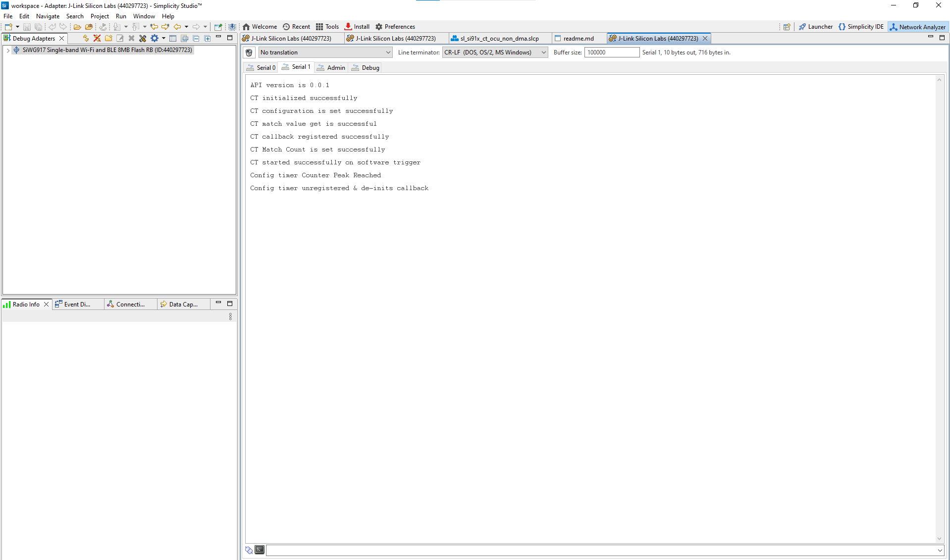Click the gear settings icon in Debug Adapters
The width and height of the screenshot is (950, 560).
pyautogui.click(x=155, y=38)
